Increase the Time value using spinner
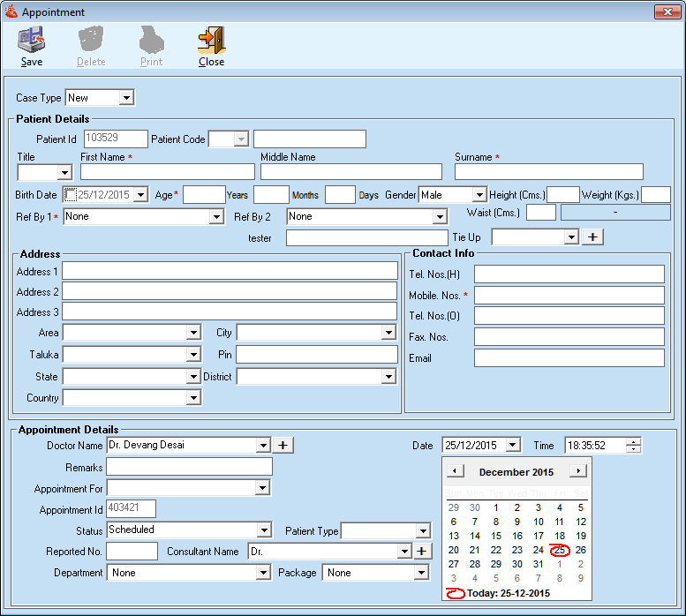686x616 pixels. (634, 442)
